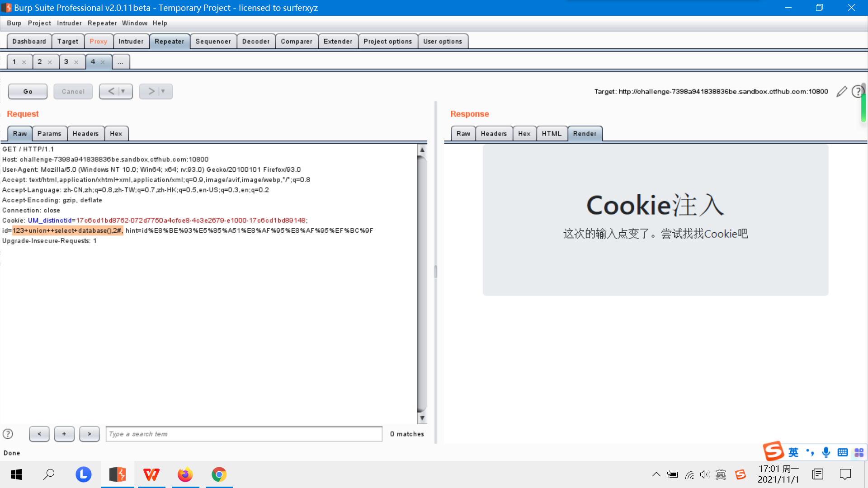Open the Project menu
Image resolution: width=868 pixels, height=488 pixels.
point(39,23)
